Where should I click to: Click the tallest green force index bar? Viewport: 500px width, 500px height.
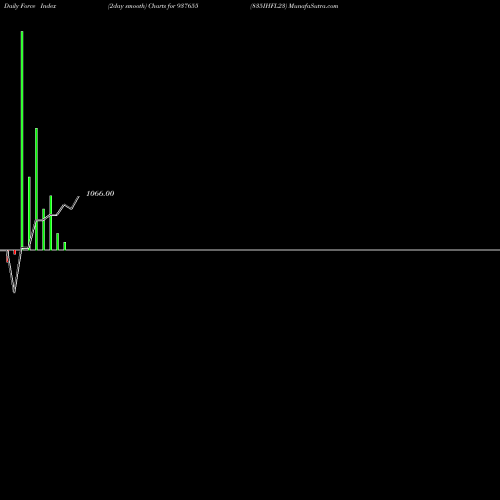point(22,140)
